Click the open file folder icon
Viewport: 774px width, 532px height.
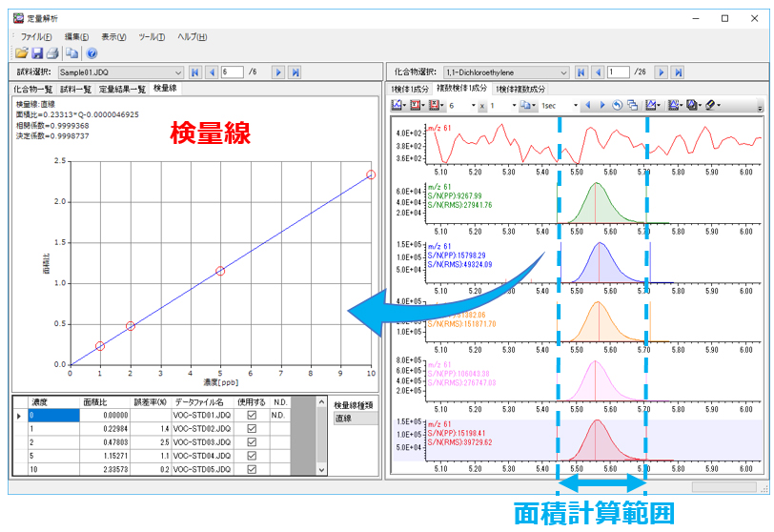[x=22, y=53]
